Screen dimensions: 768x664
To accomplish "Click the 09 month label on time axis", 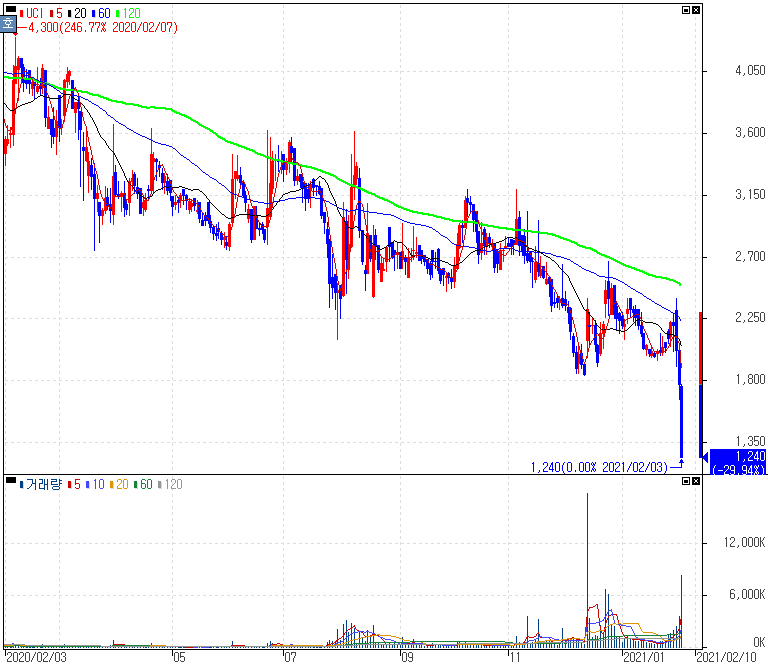I will 408,657.
